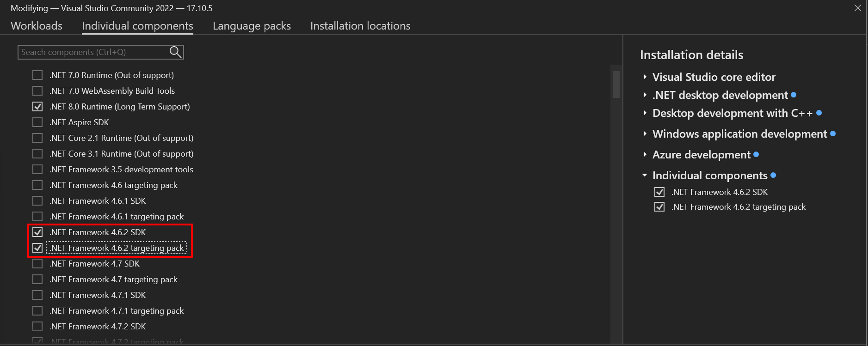Switch to the Workloads tab

pos(37,26)
